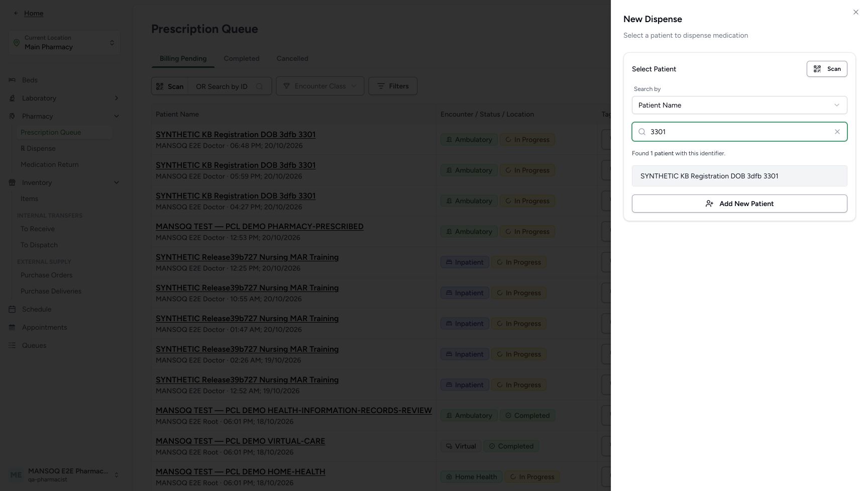868x491 pixels.
Task: Click the Inventory store icon
Action: point(12,182)
